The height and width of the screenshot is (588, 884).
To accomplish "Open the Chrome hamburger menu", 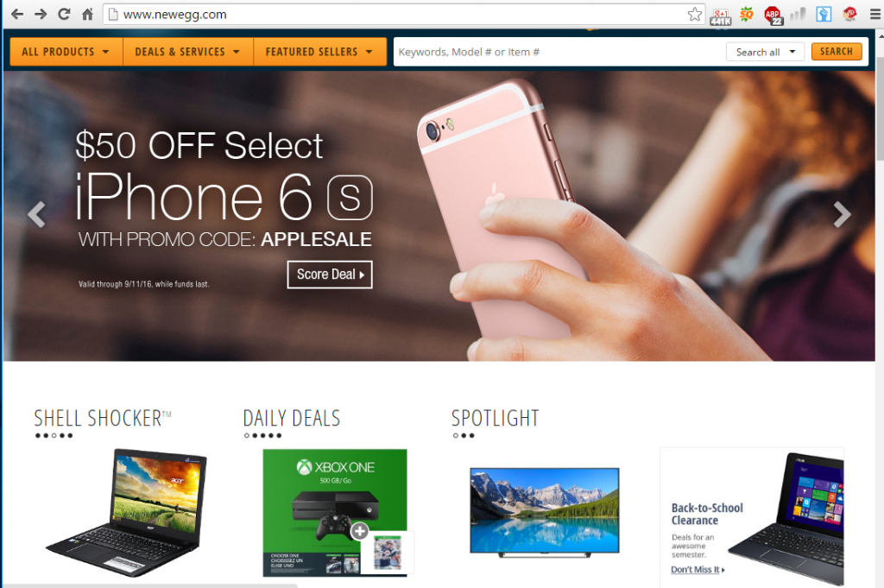I will 875,14.
